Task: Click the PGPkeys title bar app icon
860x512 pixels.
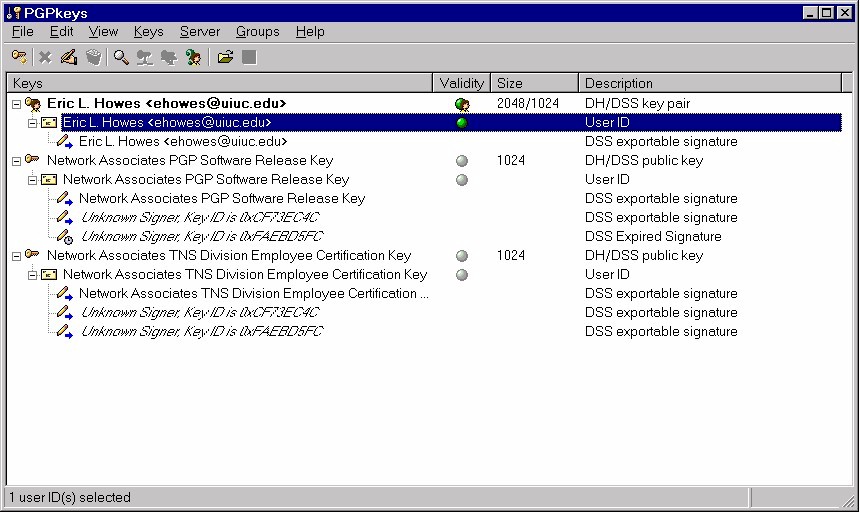Action: click(x=13, y=13)
